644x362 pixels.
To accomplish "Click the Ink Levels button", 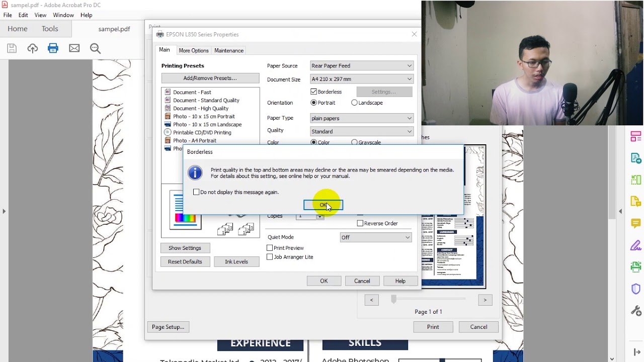I will (236, 261).
